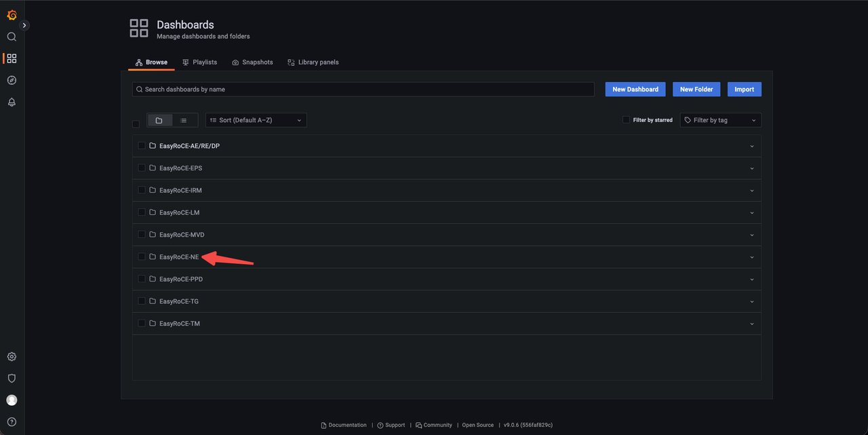Click the Import button
This screenshot has width=868, height=435.
pyautogui.click(x=745, y=90)
